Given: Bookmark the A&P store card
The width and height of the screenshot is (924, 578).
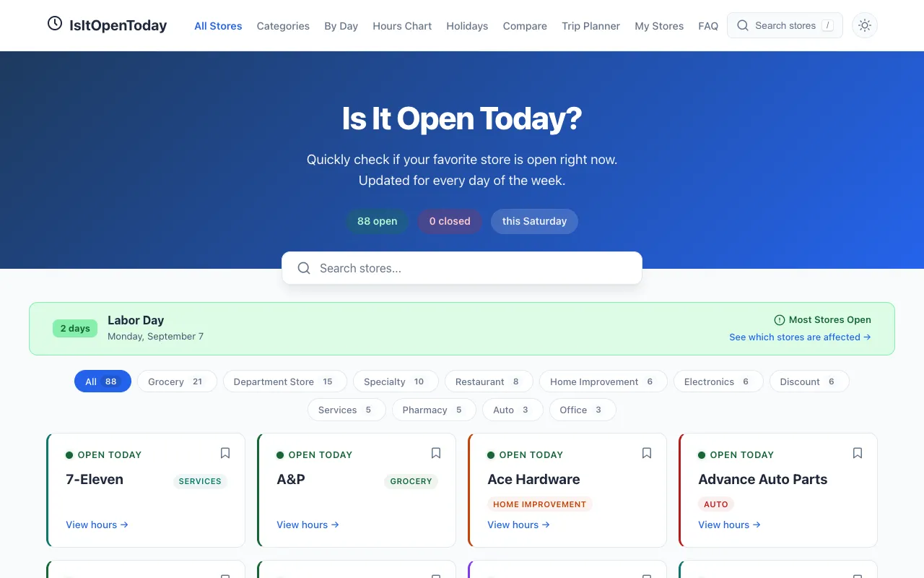Looking at the screenshot, I should click(436, 453).
